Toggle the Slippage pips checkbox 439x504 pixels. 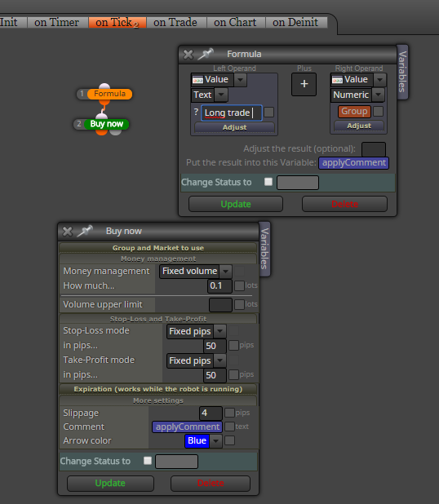coord(229,413)
